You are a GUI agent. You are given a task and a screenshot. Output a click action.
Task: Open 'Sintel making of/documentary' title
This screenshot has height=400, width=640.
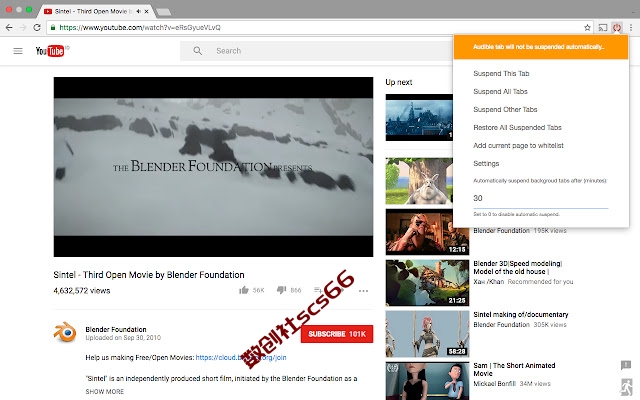click(521, 314)
